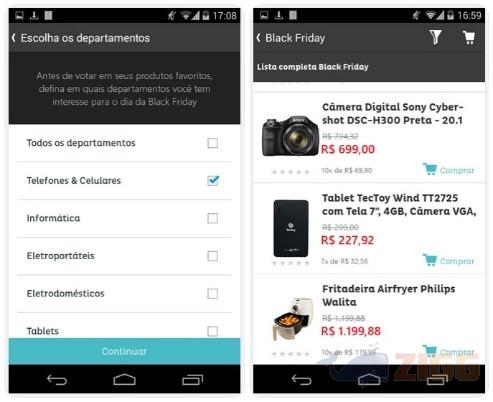Select the Lista completa Black Friday tab
This screenshot has height=402, width=493.
point(313,67)
